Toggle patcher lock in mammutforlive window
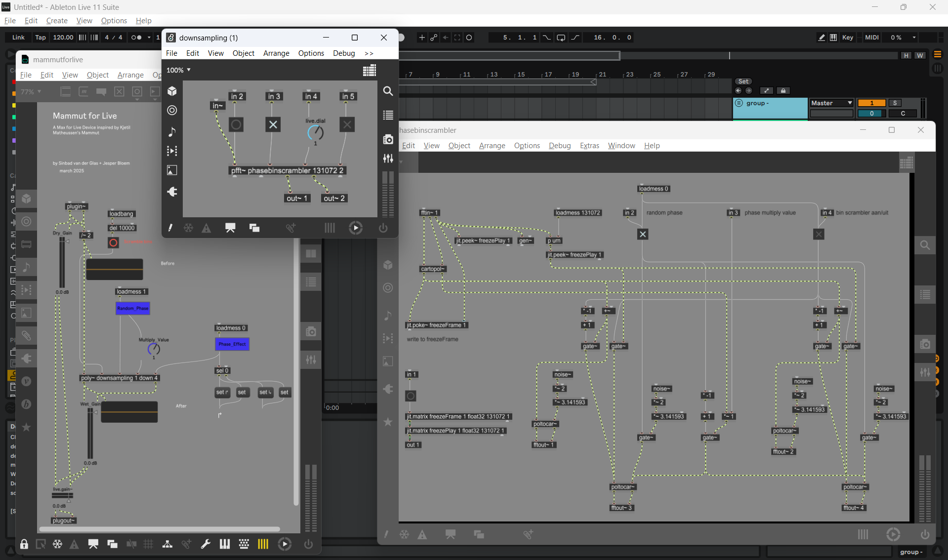948x560 pixels. click(x=24, y=544)
